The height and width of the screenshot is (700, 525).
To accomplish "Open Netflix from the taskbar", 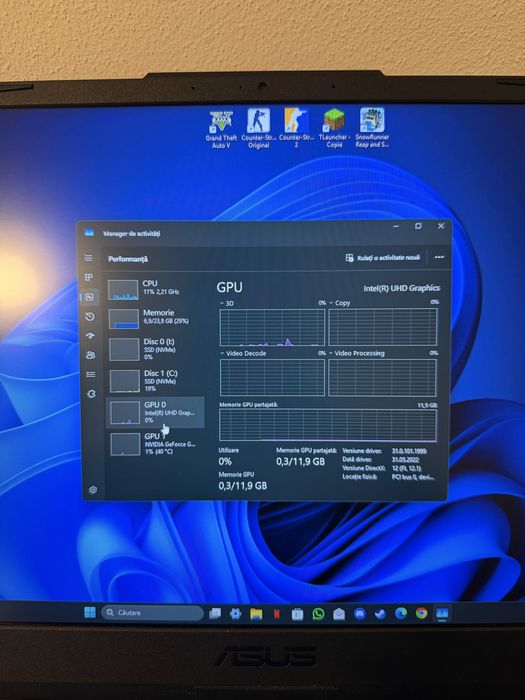I will (277, 614).
